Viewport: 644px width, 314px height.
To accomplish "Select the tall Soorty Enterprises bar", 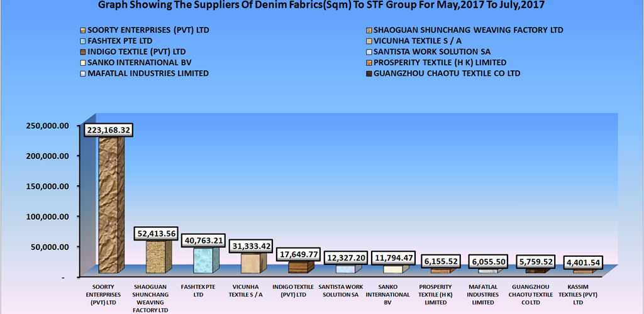I will pos(111,205).
